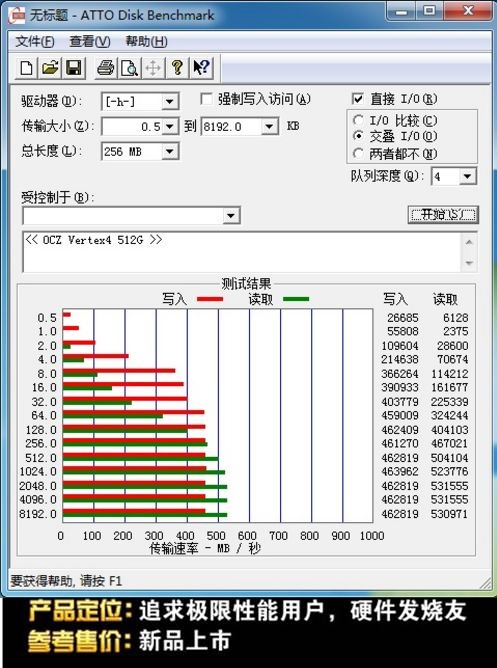Click the OCZ Vertex4 description text field
The height and width of the screenshot is (668, 497).
pyautogui.click(x=242, y=252)
